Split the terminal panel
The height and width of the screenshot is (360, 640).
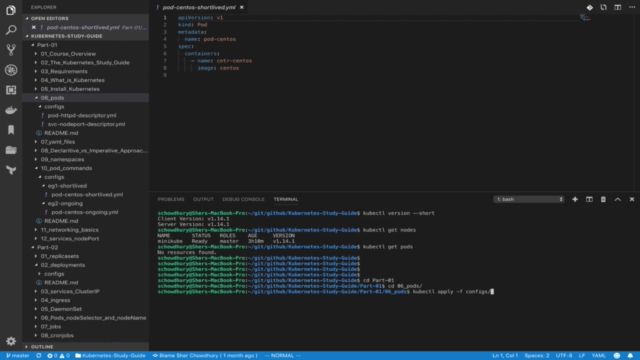point(589,199)
